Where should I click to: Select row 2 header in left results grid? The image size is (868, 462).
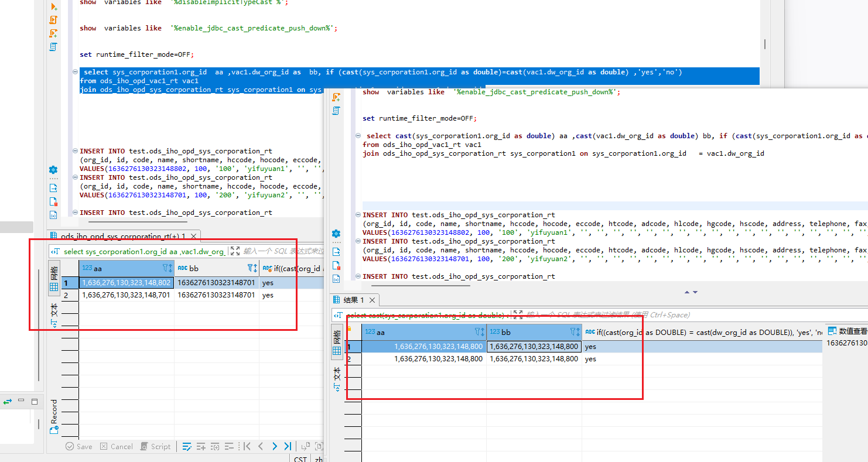(70, 295)
